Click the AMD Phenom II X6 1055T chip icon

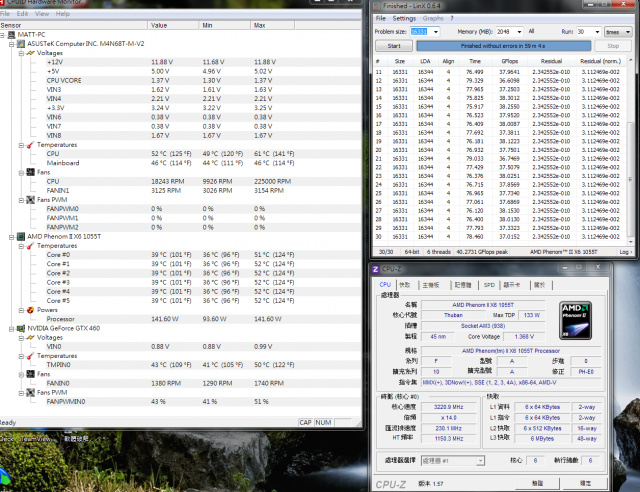coord(21,236)
